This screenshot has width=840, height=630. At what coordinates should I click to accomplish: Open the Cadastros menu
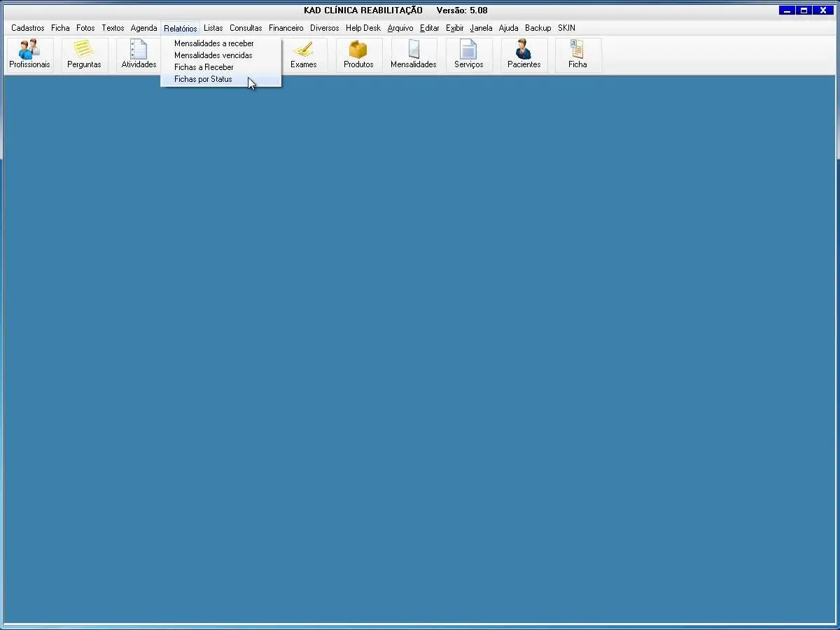[28, 28]
